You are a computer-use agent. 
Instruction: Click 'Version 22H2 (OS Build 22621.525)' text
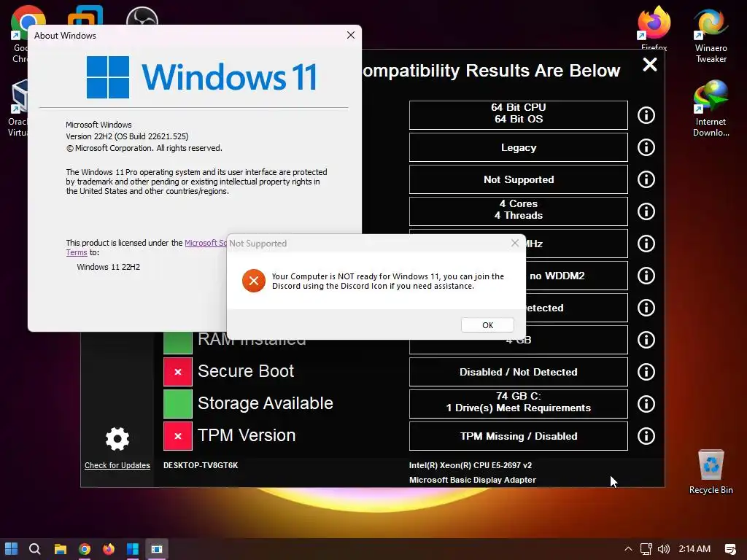point(127,136)
